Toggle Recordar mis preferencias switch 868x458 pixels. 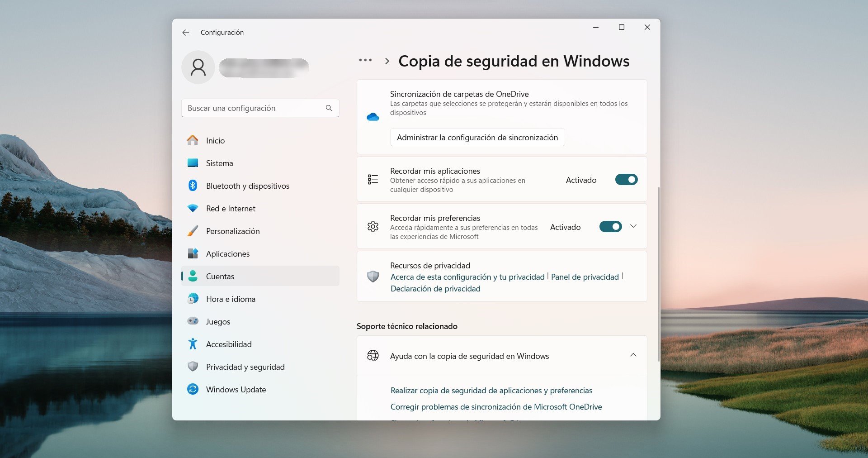610,226
